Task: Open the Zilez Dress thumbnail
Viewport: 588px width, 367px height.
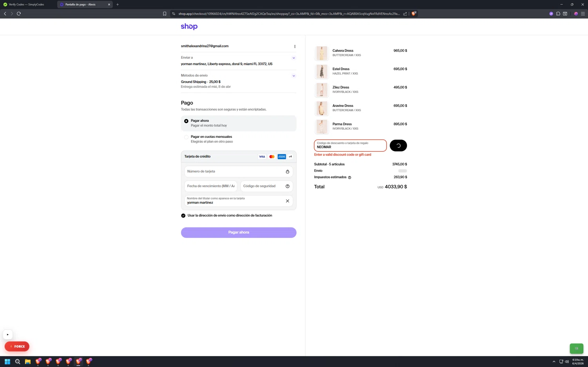Action: pos(322,90)
